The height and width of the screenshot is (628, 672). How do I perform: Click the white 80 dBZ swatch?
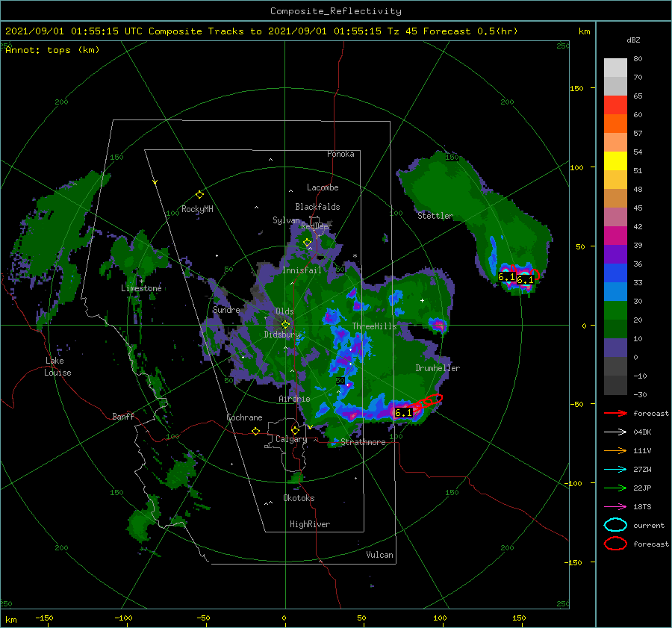[x=615, y=68]
